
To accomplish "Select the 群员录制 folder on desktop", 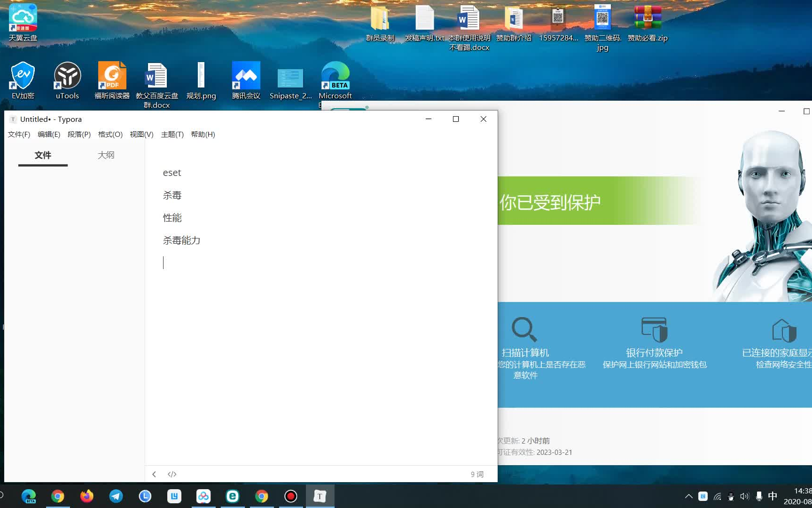I will click(380, 23).
